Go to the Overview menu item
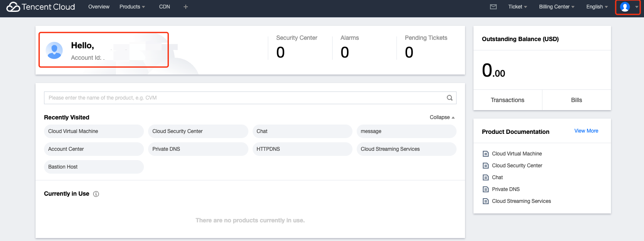The width and height of the screenshot is (644, 241). pyautogui.click(x=99, y=7)
